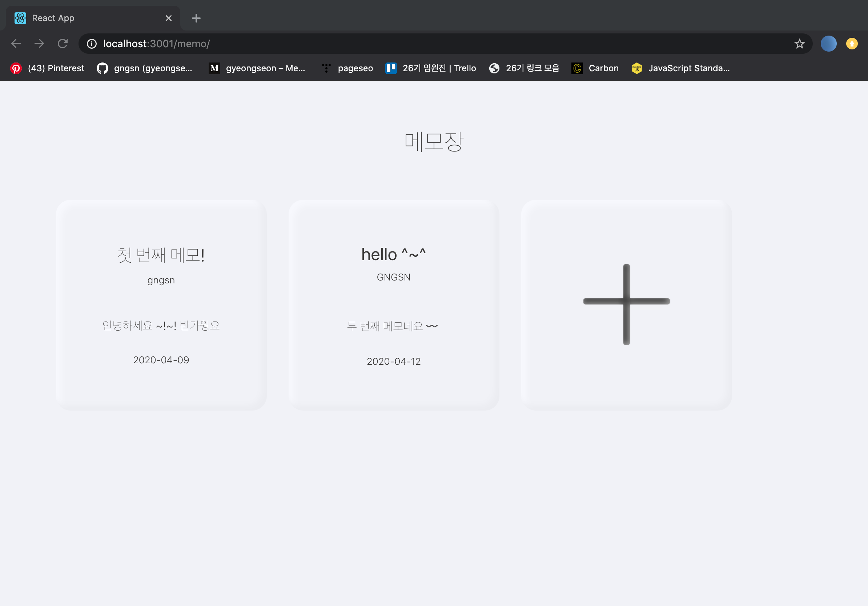
Task: Open the gngsn GitHub bookmark
Action: coord(145,68)
